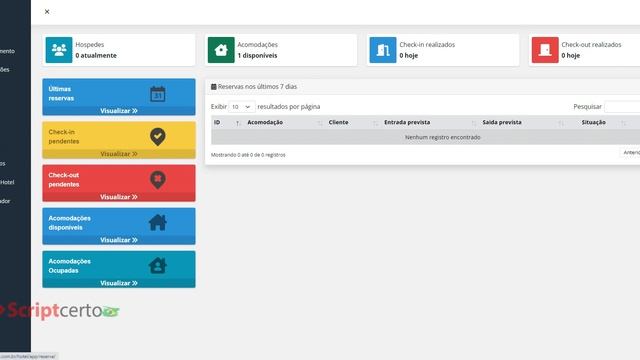Click the Pesquisar search field
The image size is (640, 360).
click(622, 107)
